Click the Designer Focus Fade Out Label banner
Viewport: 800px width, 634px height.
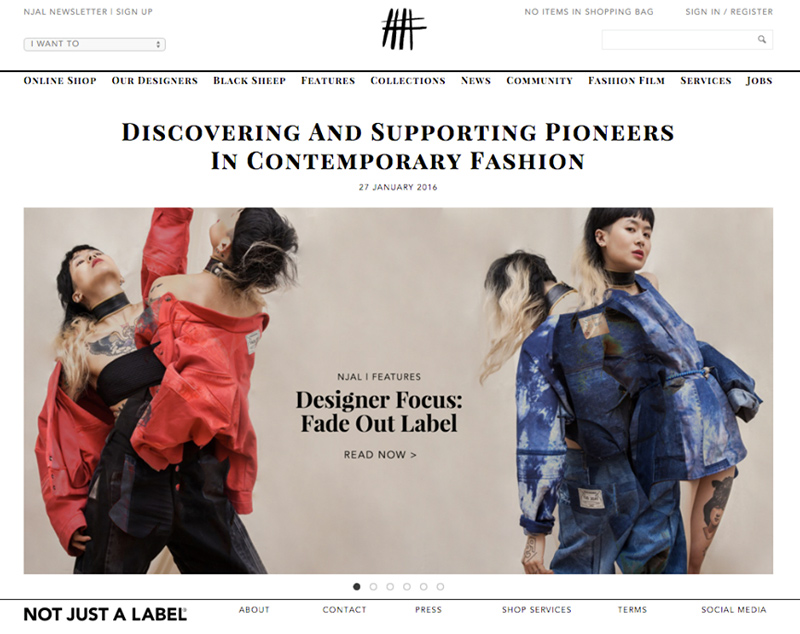[398, 391]
